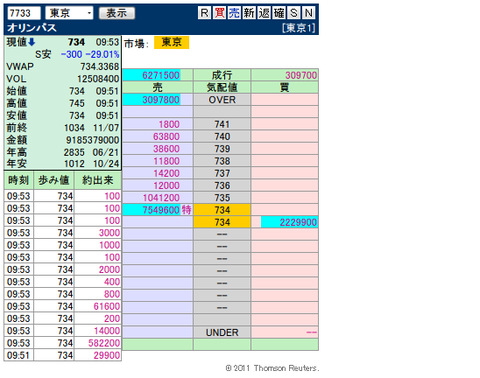Click the R icon button
480x378 pixels.
(204, 13)
